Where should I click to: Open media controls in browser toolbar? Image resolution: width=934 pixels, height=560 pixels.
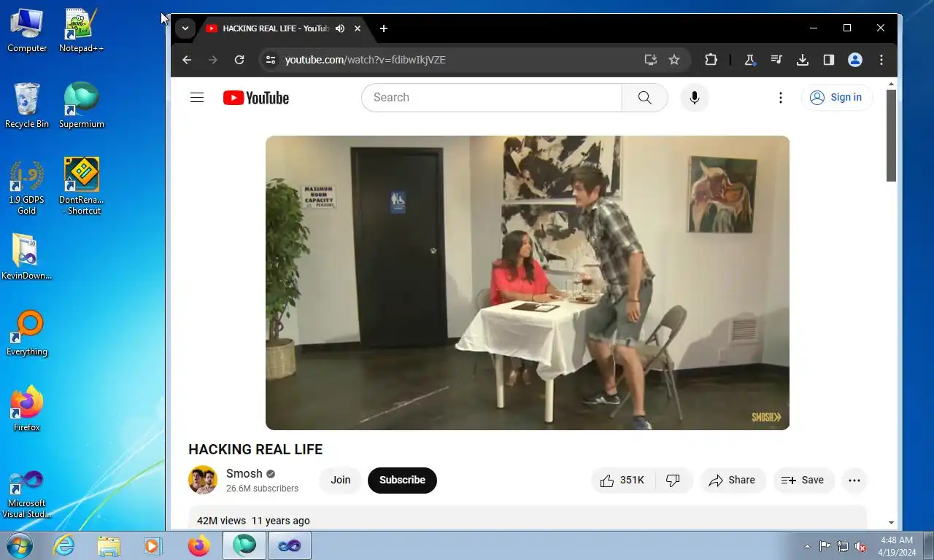[x=776, y=60]
